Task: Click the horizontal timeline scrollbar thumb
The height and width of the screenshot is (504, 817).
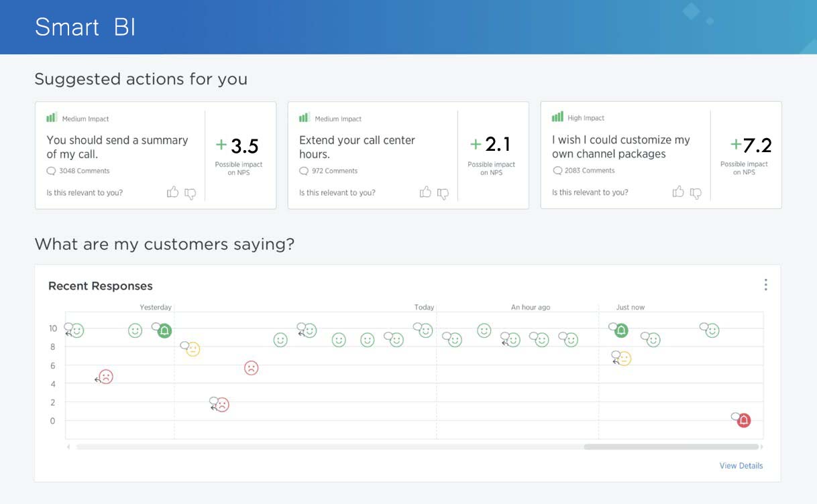Action: point(671,446)
